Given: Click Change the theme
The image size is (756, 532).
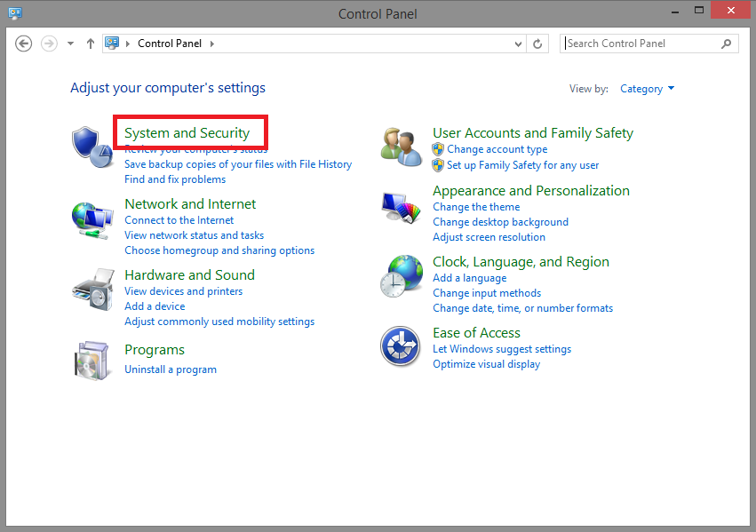Looking at the screenshot, I should tap(476, 207).
